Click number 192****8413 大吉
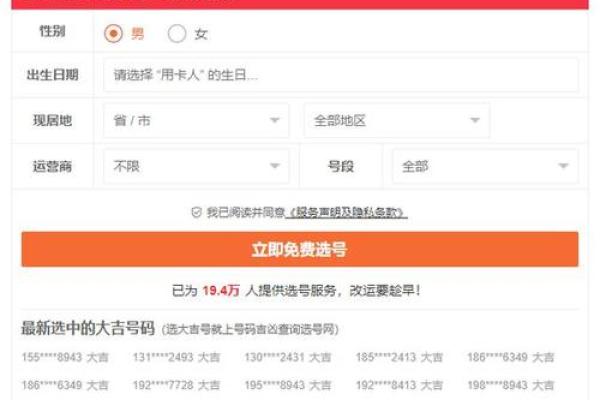The height and width of the screenshot is (400, 600). pyautogui.click(x=399, y=385)
